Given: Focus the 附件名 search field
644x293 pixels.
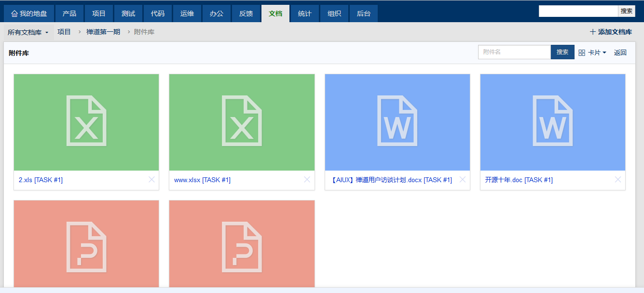Looking at the screenshot, I should [x=514, y=52].
